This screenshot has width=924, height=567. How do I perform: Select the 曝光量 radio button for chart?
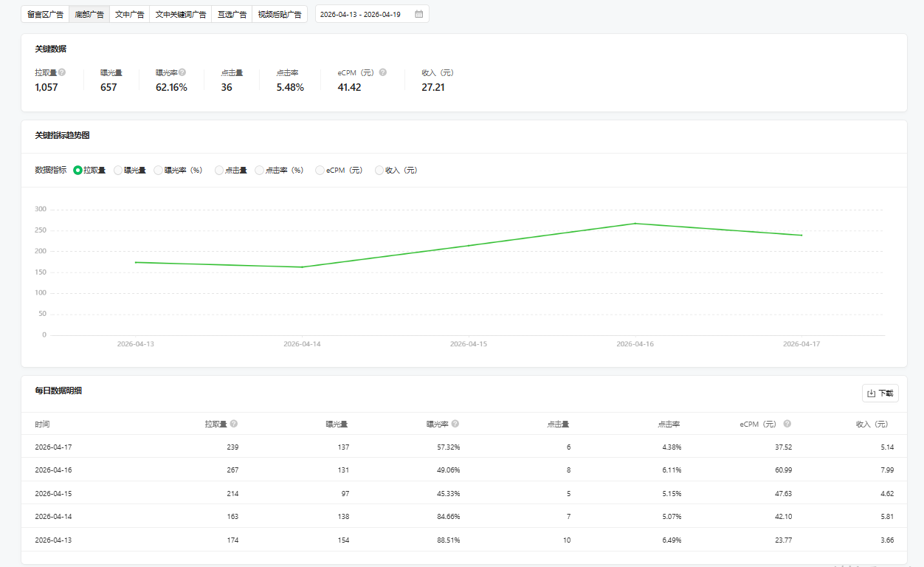(118, 171)
